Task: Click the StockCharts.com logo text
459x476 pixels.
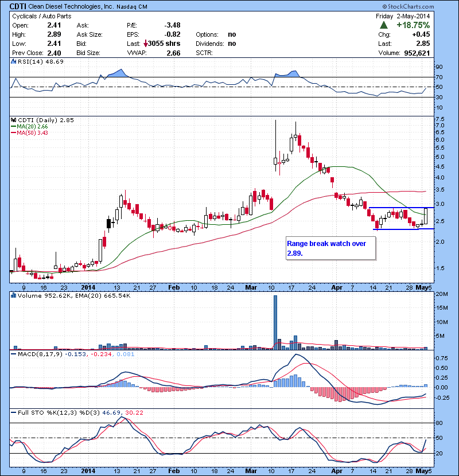Action: pos(408,6)
